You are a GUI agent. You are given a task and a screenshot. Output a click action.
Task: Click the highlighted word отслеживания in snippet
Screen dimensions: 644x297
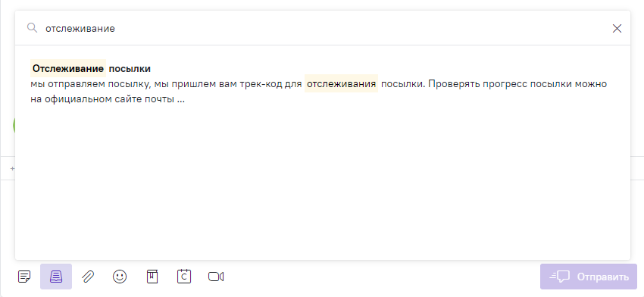(x=341, y=84)
